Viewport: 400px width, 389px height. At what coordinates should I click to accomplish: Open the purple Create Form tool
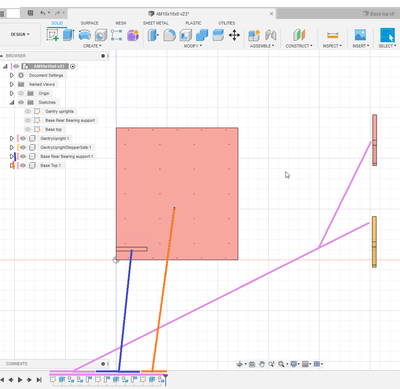(x=133, y=35)
